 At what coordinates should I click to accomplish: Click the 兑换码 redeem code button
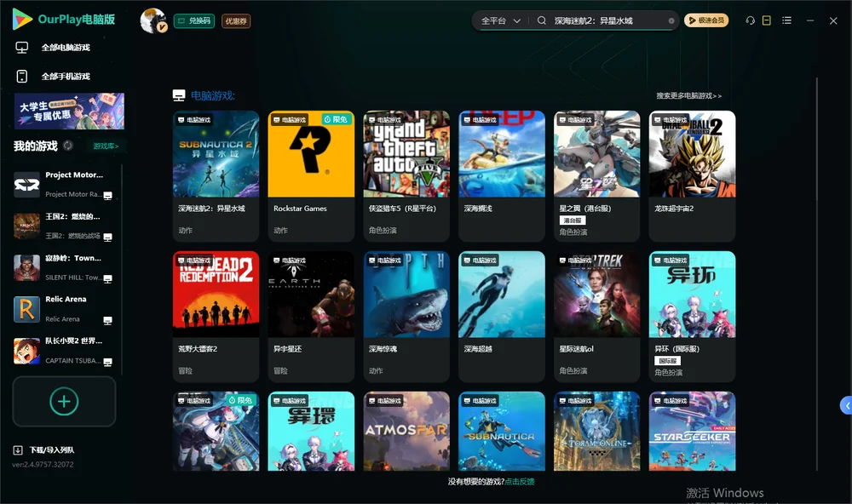point(194,20)
